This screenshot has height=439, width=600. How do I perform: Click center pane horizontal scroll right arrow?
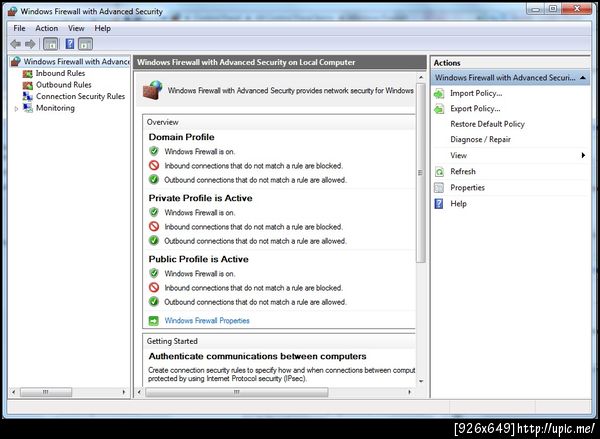coord(409,392)
